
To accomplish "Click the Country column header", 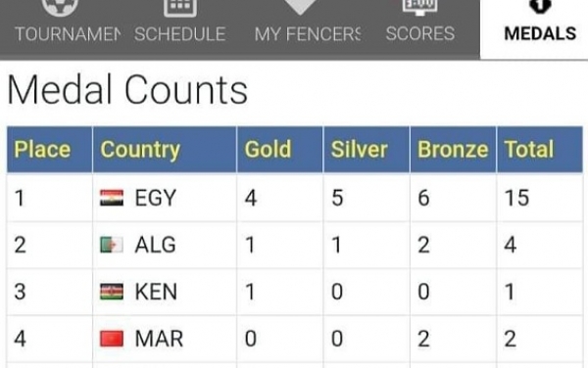I will (x=140, y=150).
